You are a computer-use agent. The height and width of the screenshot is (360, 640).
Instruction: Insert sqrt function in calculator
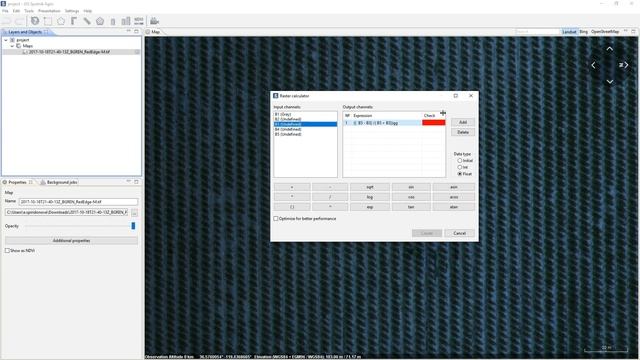click(x=369, y=187)
